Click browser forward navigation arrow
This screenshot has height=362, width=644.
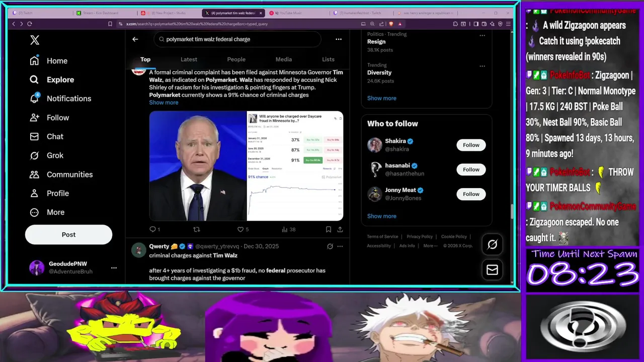pyautogui.click(x=21, y=24)
